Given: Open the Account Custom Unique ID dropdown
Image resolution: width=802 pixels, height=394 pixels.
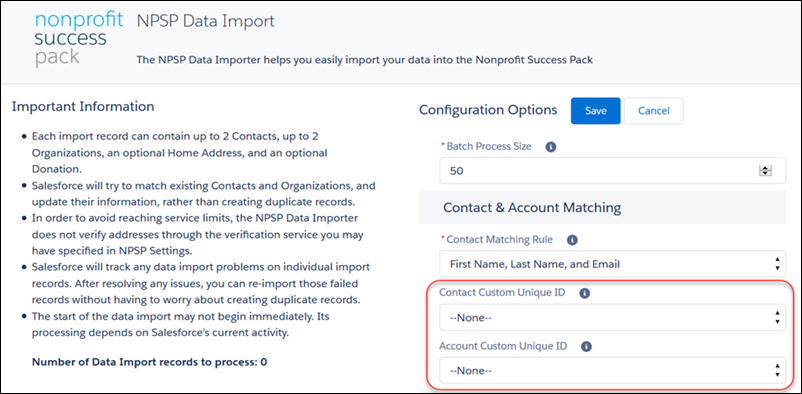Looking at the screenshot, I should tap(612, 370).
